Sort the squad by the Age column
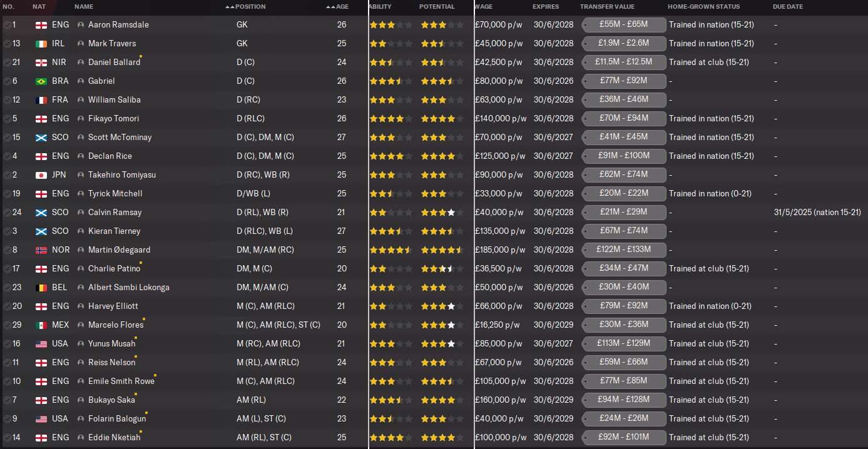This screenshot has height=449, width=868. 342,7
